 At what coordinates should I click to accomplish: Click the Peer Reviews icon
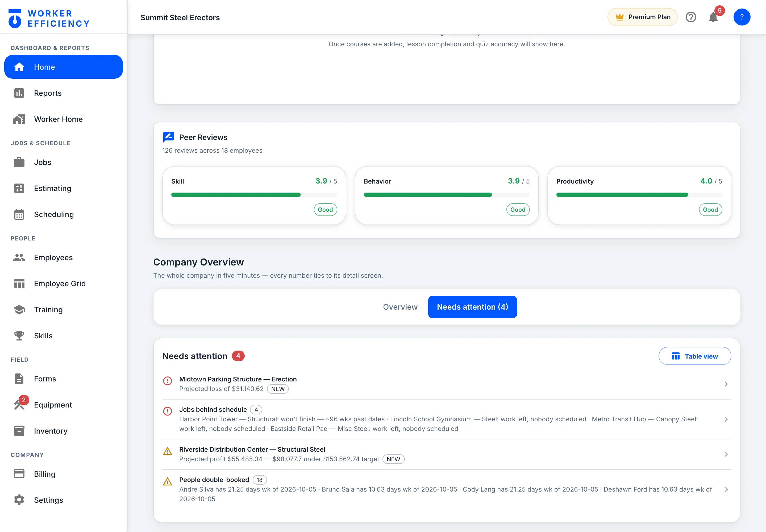click(x=168, y=137)
